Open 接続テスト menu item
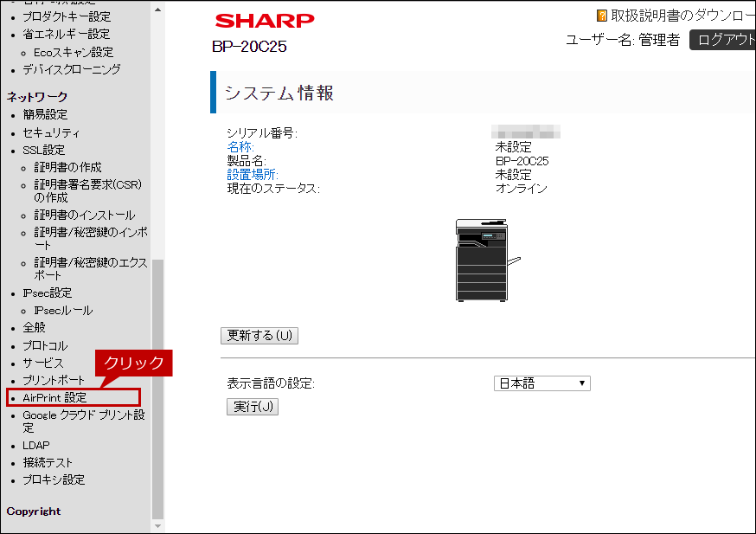Image resolution: width=756 pixels, height=534 pixels. (x=48, y=463)
